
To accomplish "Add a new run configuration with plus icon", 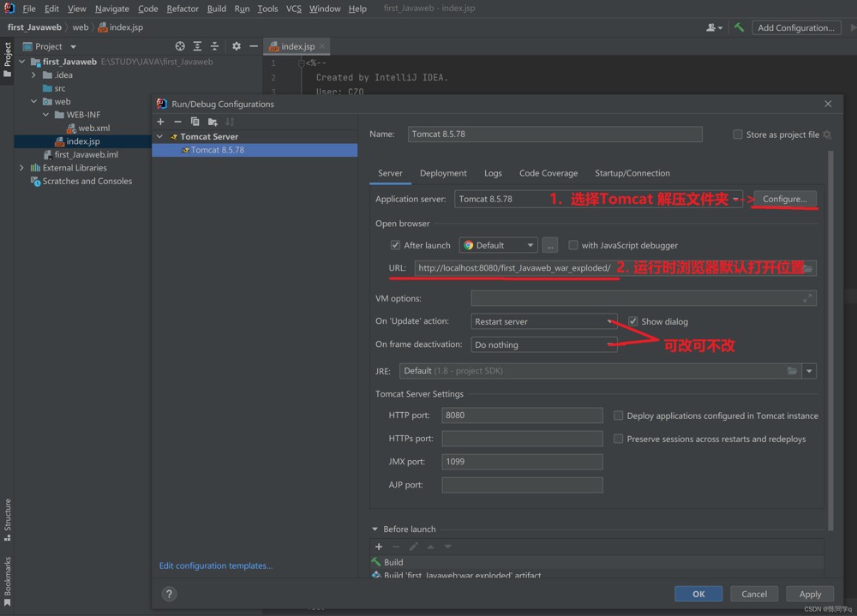I will pos(160,122).
